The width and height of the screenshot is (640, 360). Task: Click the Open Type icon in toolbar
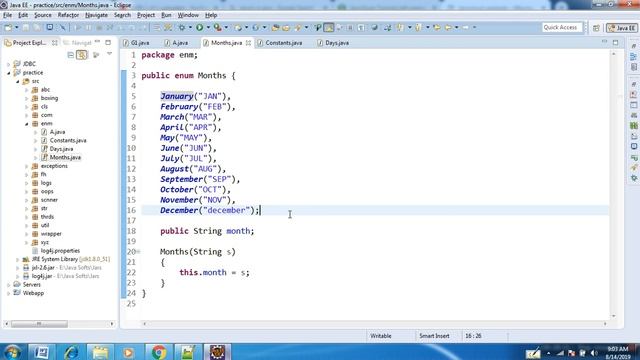[x=275, y=27]
